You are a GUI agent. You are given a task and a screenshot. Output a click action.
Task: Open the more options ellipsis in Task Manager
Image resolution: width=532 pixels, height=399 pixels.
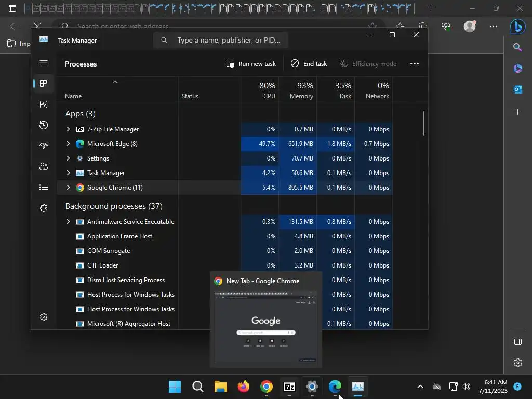point(414,64)
